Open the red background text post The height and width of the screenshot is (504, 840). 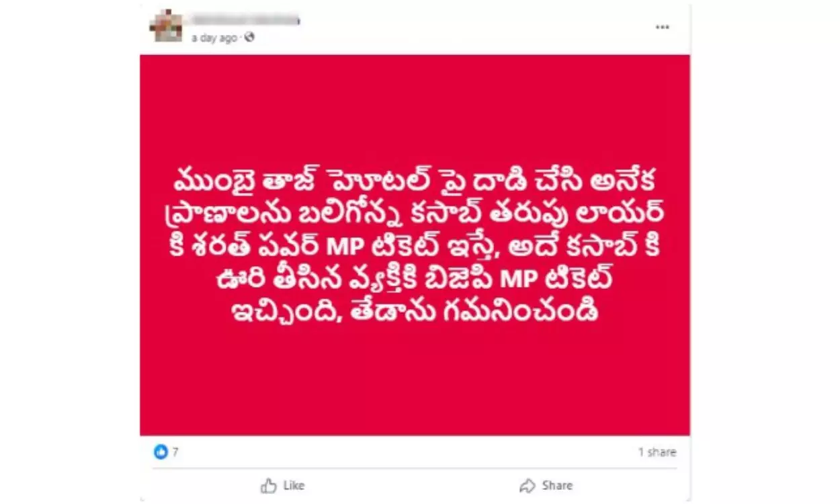[x=415, y=245]
